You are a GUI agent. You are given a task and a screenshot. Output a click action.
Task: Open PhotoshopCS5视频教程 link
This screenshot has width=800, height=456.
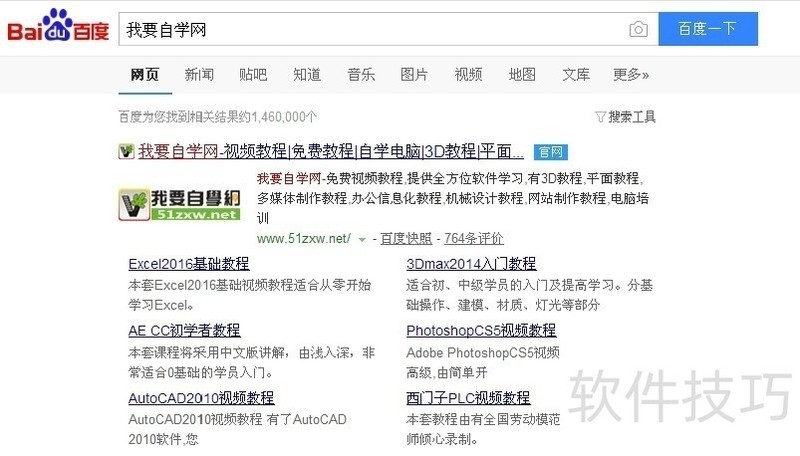[x=481, y=331]
